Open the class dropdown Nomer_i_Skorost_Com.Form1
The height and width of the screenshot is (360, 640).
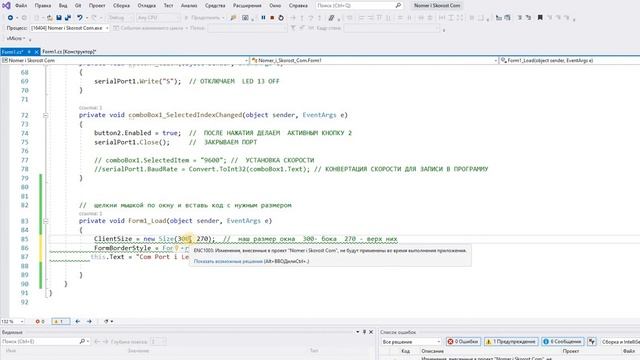pyautogui.click(x=374, y=60)
